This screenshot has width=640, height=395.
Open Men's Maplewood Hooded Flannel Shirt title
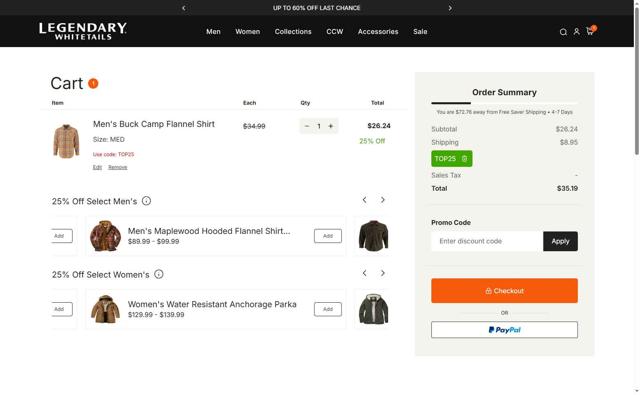click(209, 231)
